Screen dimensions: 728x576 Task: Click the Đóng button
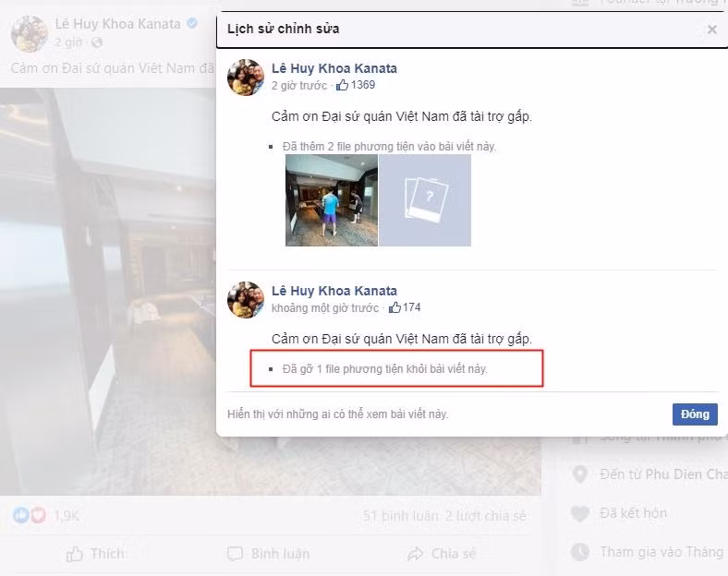click(695, 414)
